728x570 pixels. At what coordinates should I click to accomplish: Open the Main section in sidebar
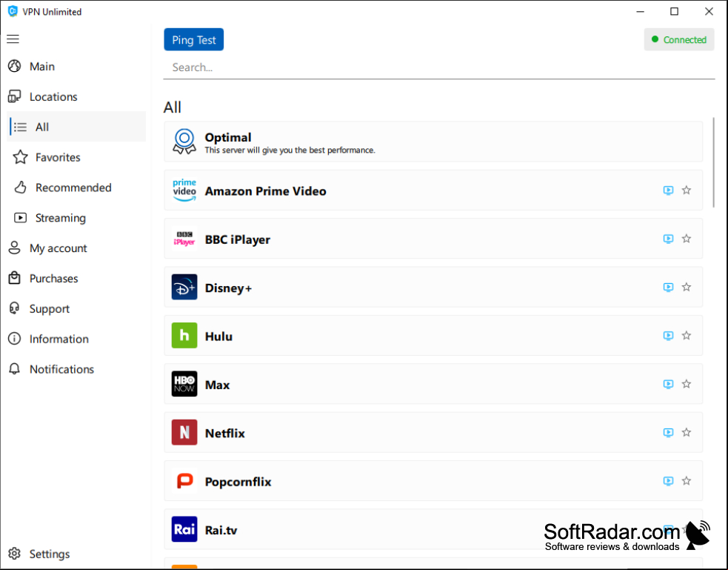[76, 67]
